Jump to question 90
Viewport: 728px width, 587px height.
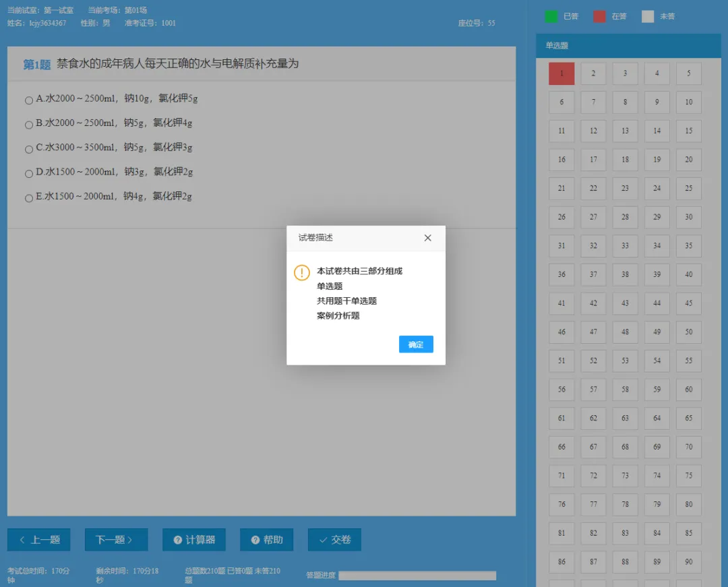coord(688,561)
